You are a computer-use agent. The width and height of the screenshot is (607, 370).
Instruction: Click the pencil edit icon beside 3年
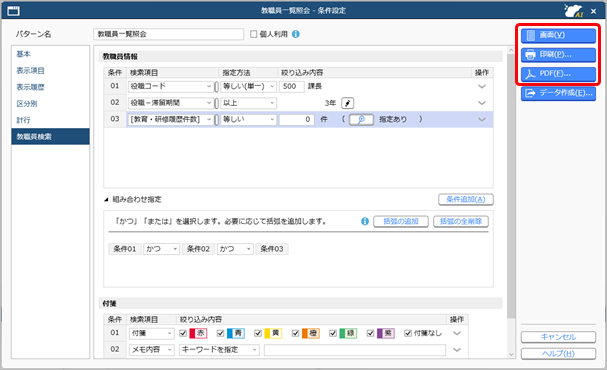click(348, 103)
